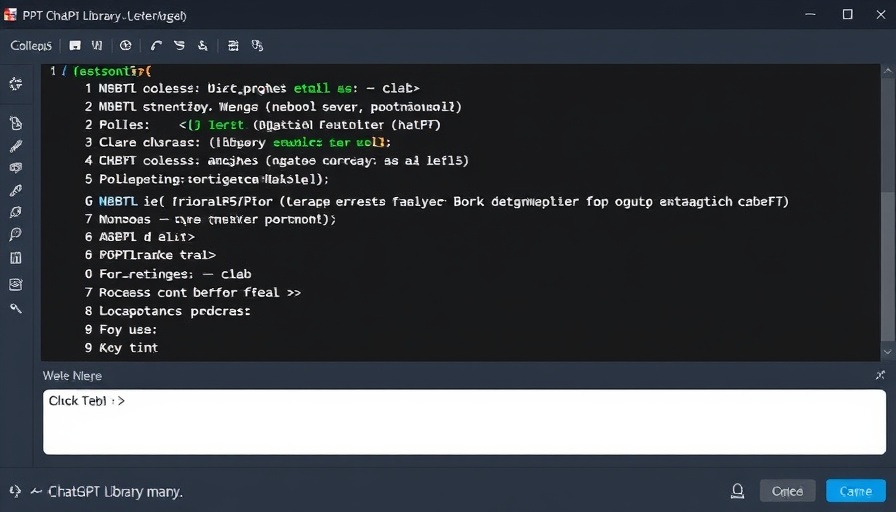Click the code line starting with 'Polles:'
Screen dimensions: 896x512
pyautogui.click(x=262, y=125)
